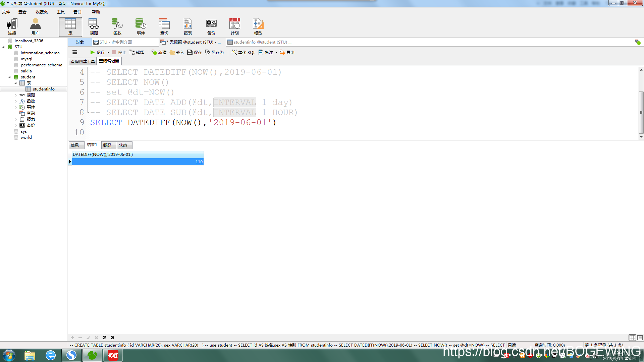Switch to grid view in result pane

[632, 338]
